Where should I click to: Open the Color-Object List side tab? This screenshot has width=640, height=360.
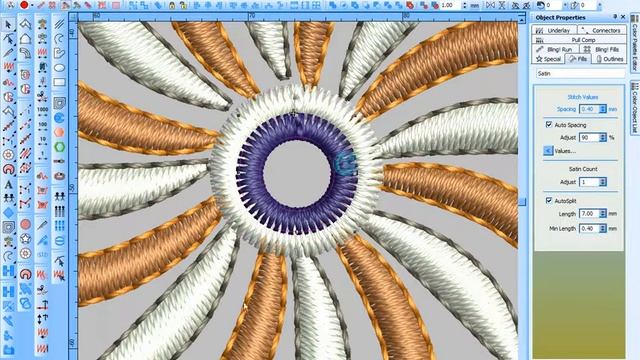pyautogui.click(x=635, y=107)
